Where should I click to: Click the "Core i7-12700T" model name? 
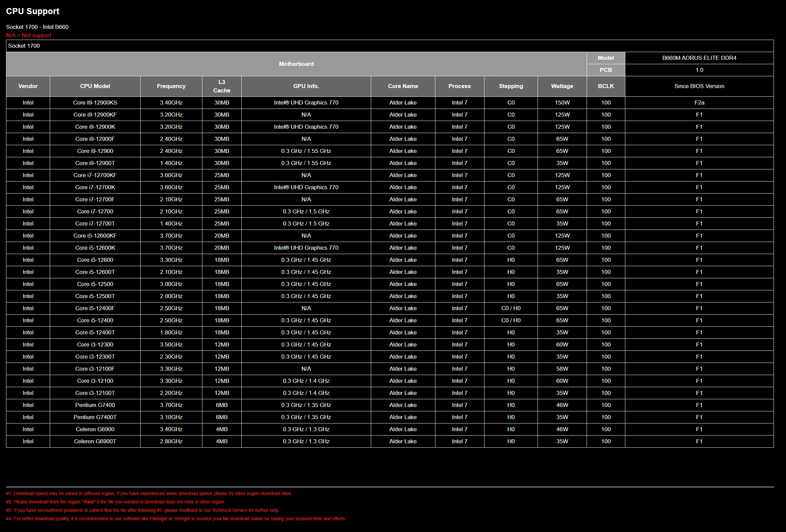click(x=95, y=223)
